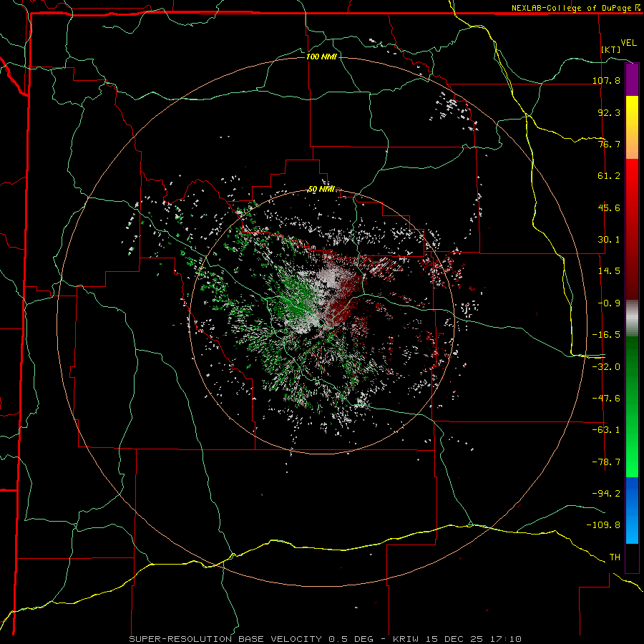Screen dimensions: 644x644
Task: Click the 61.2 legend value
Action: pos(609,176)
